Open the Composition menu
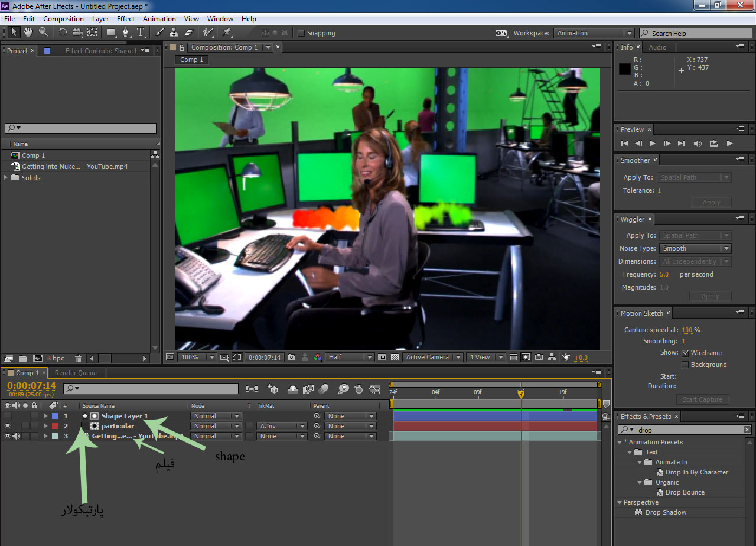 [x=63, y=19]
